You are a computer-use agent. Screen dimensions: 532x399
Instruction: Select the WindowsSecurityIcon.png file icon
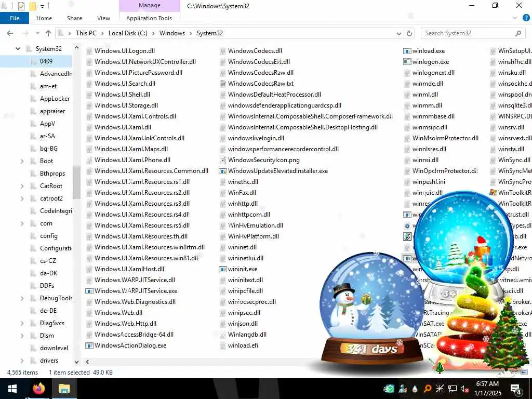pos(222,160)
